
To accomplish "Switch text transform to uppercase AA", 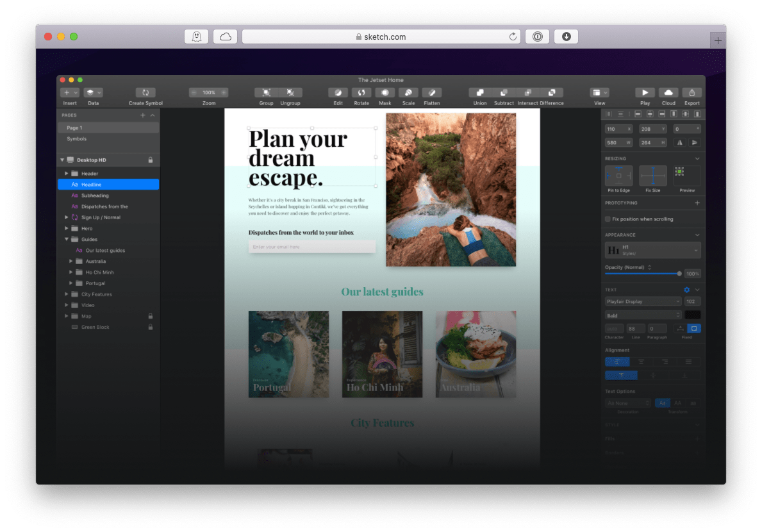I will click(677, 403).
